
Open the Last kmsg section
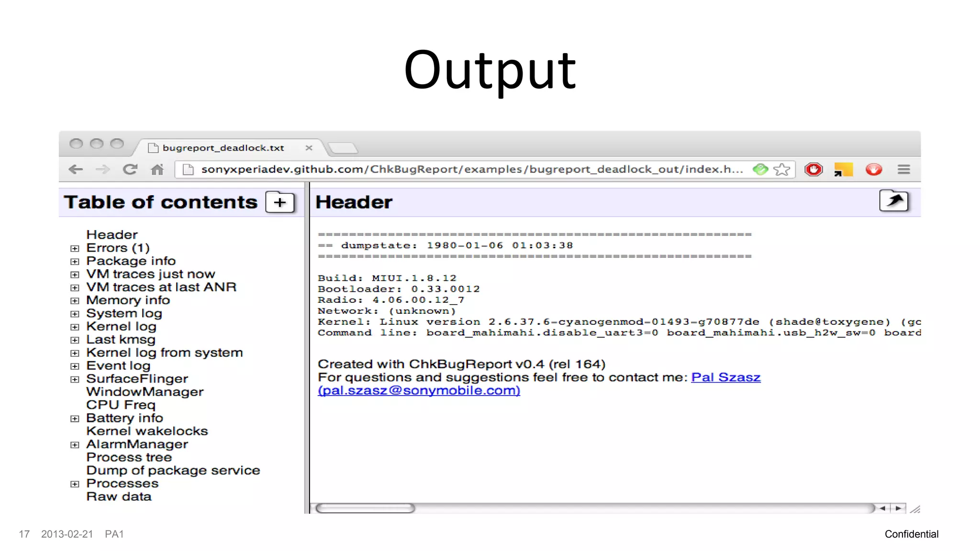[x=121, y=340]
